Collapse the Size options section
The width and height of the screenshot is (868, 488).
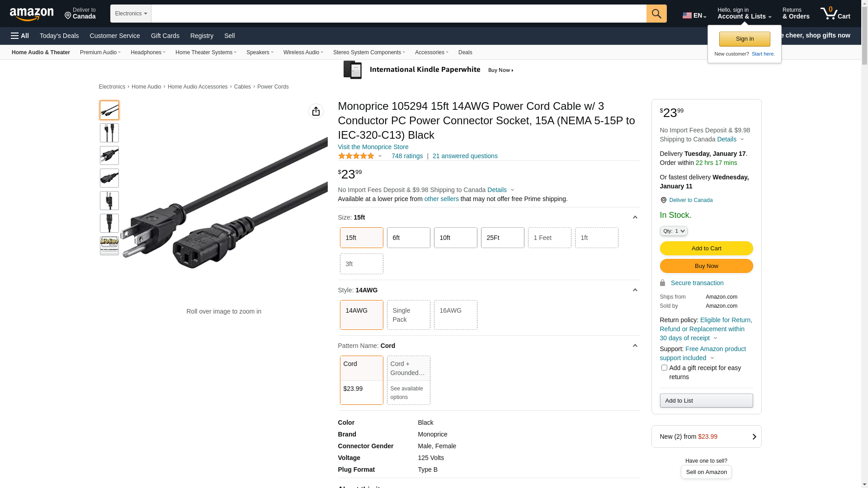coord(635,218)
